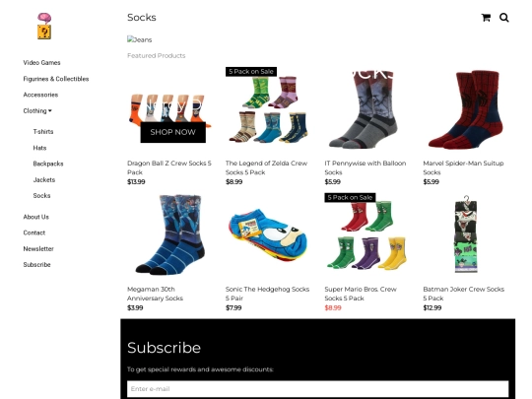532x399 pixels.
Task: Open the T-shirts subcategory
Action: pyautogui.click(x=43, y=132)
